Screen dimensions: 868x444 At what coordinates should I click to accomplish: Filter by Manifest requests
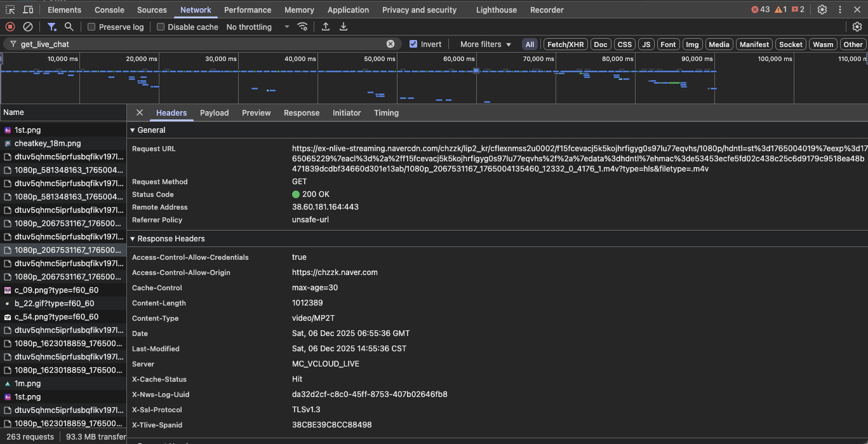click(x=754, y=44)
